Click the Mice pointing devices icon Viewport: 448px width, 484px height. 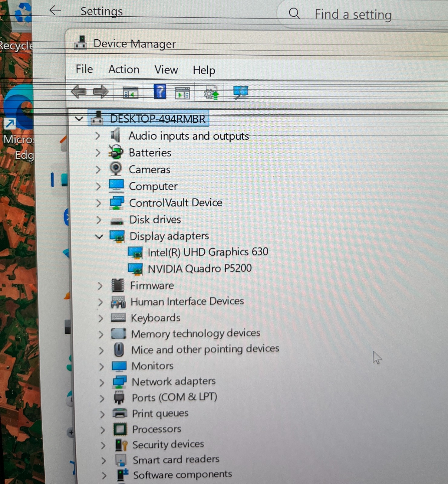tap(119, 350)
